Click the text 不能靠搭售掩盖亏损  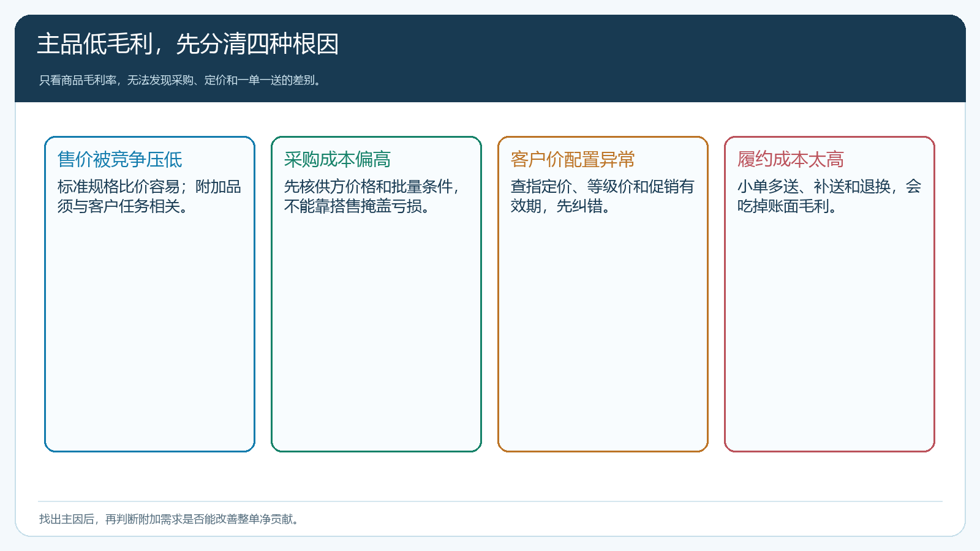click(353, 206)
